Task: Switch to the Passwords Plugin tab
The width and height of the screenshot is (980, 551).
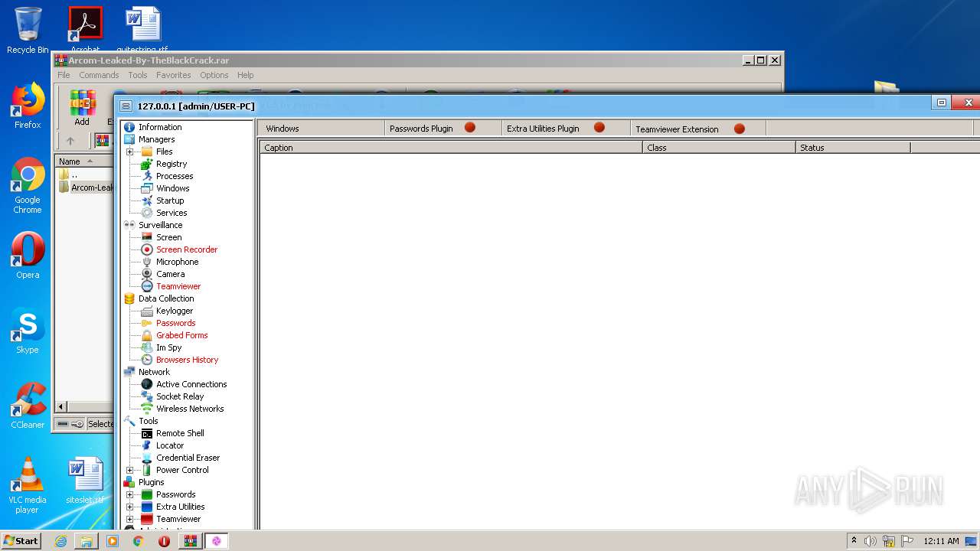Action: pos(443,129)
